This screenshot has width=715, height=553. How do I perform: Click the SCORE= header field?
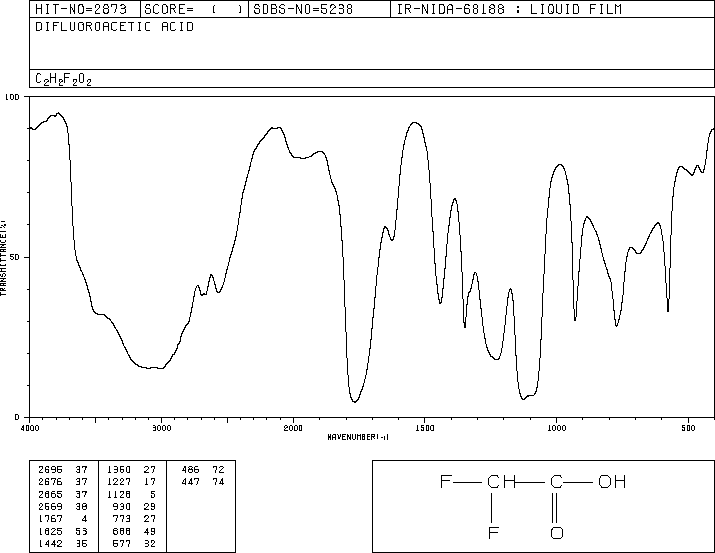pos(194,9)
